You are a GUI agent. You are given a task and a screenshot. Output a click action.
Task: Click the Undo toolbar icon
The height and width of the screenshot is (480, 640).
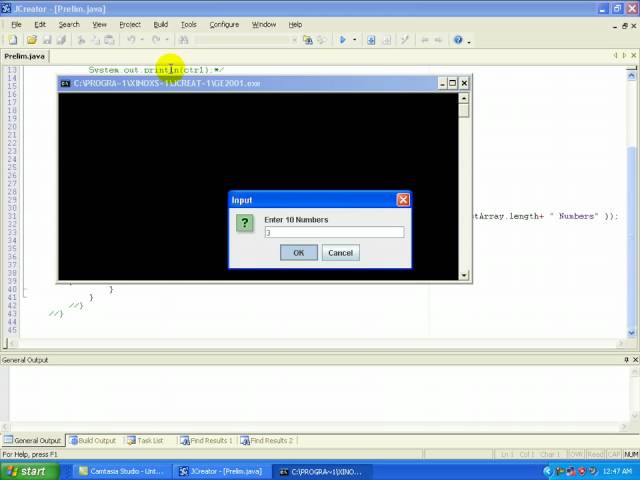(131, 40)
